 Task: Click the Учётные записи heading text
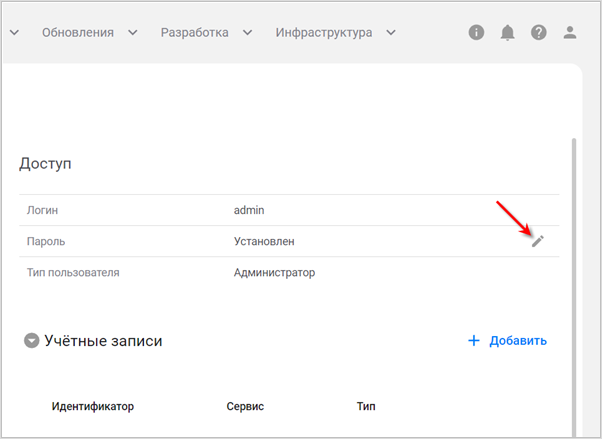click(103, 341)
